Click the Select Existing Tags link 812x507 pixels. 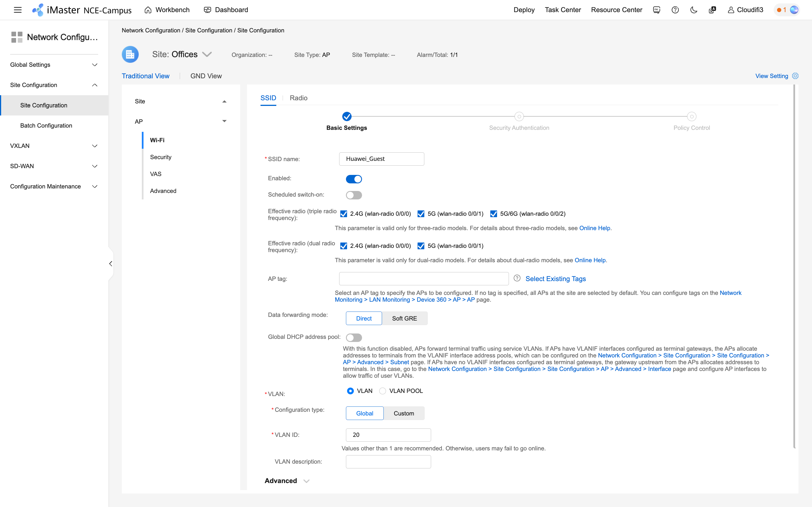(555, 279)
